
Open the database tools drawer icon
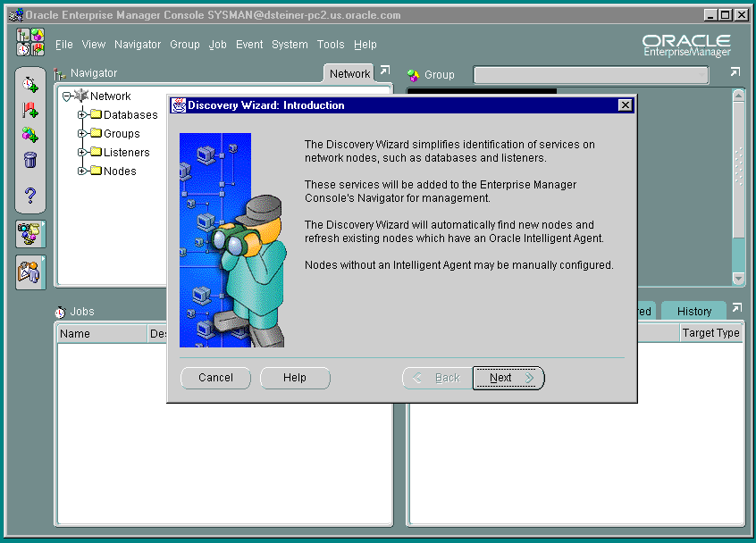coord(29,234)
